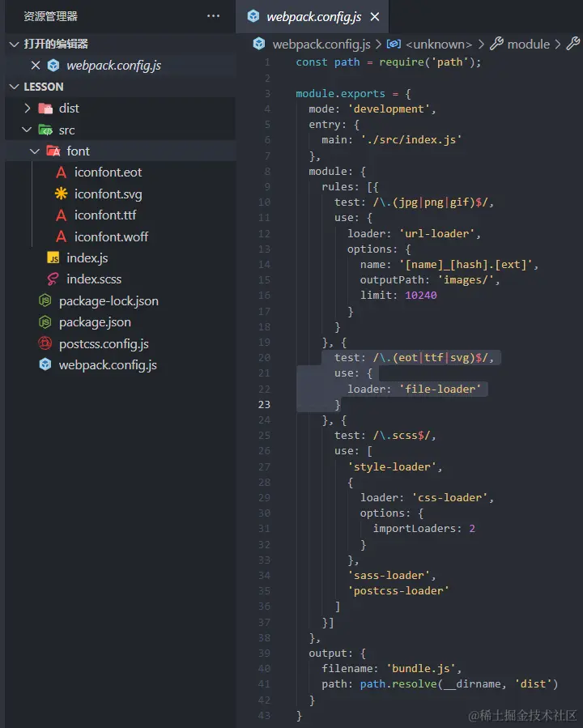Open the iconfont.svg file

[x=109, y=194]
